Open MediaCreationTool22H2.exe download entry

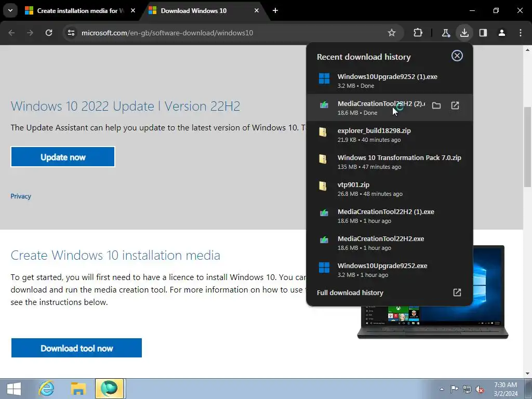(390, 243)
